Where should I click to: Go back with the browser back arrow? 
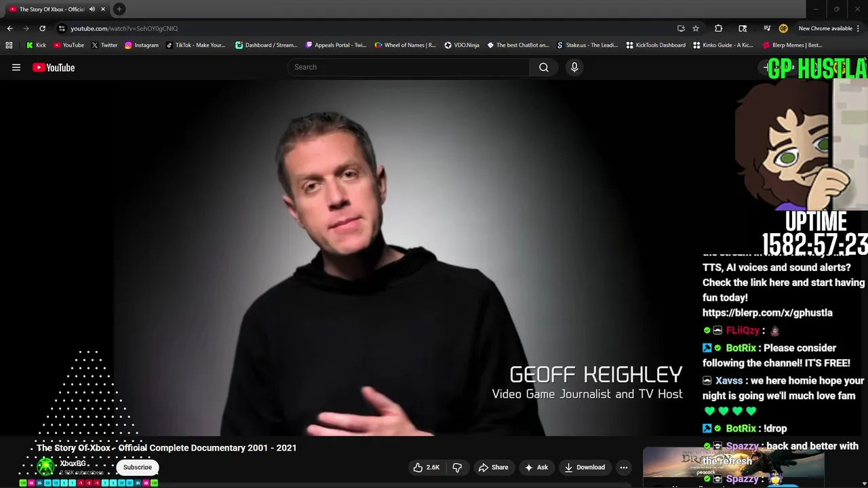pyautogui.click(x=9, y=28)
